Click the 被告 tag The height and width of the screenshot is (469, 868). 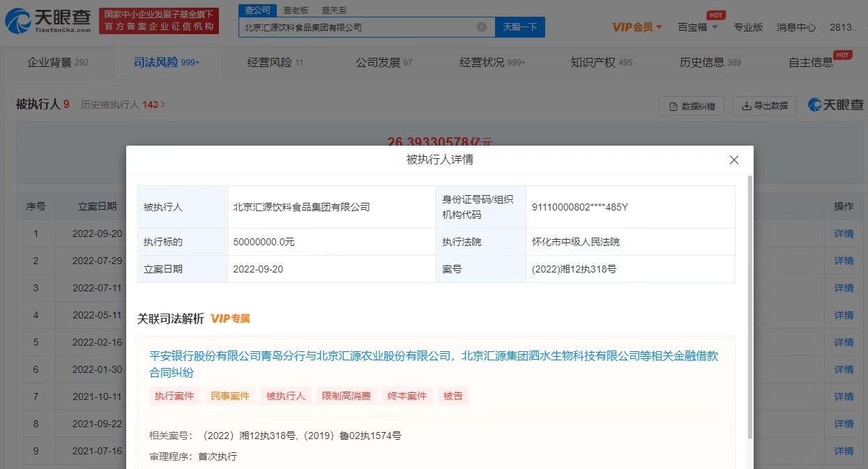click(453, 396)
